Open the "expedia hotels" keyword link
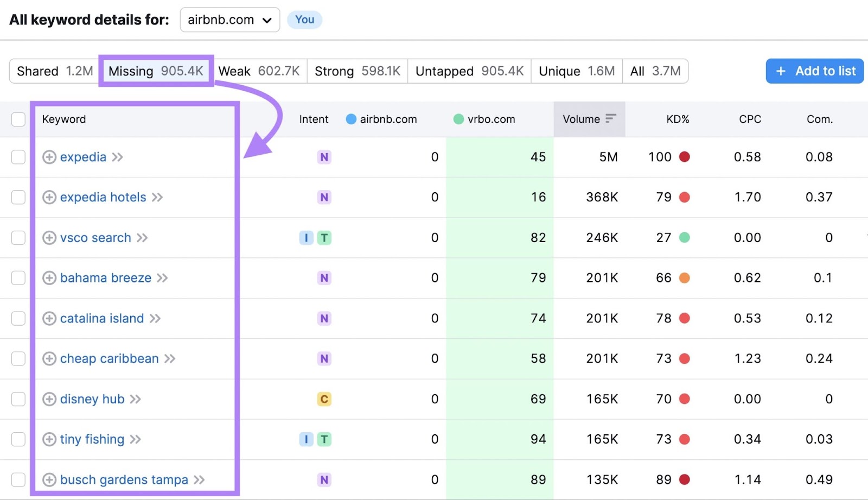 (x=103, y=197)
